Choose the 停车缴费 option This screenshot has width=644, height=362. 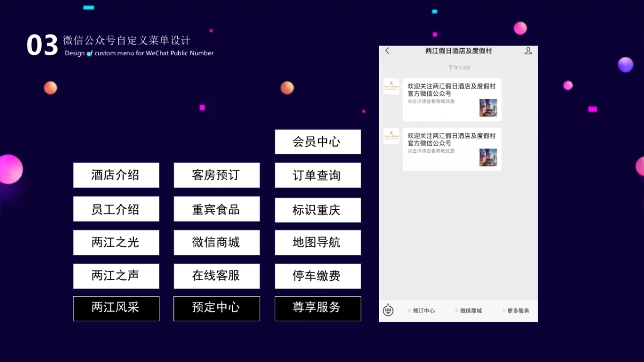coord(318,276)
